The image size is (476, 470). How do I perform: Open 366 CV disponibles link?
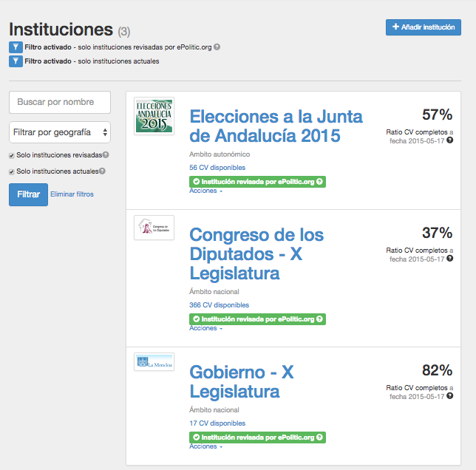(x=220, y=305)
